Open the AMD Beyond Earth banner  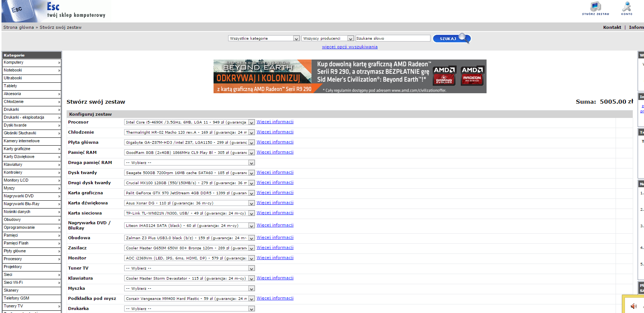[350, 76]
